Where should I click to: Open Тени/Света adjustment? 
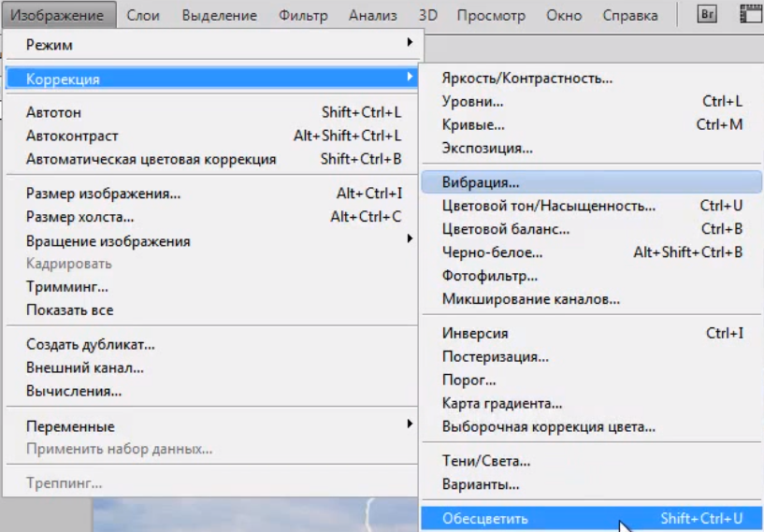click(592, 461)
